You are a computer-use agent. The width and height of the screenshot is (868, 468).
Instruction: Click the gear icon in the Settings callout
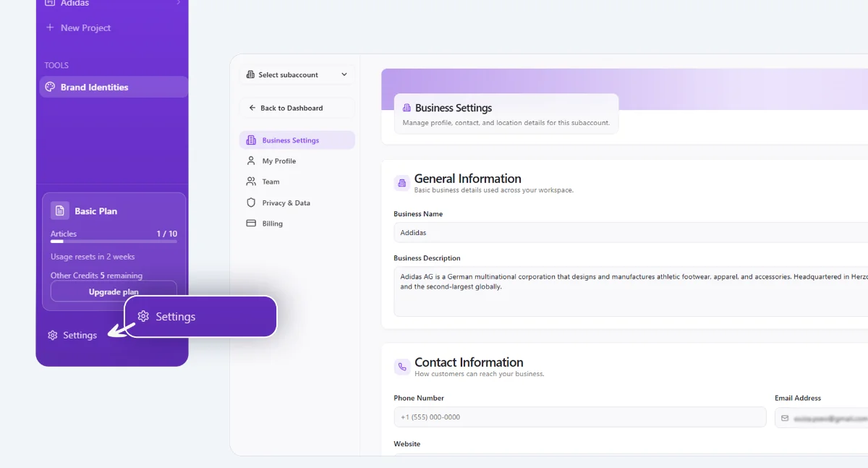point(143,317)
